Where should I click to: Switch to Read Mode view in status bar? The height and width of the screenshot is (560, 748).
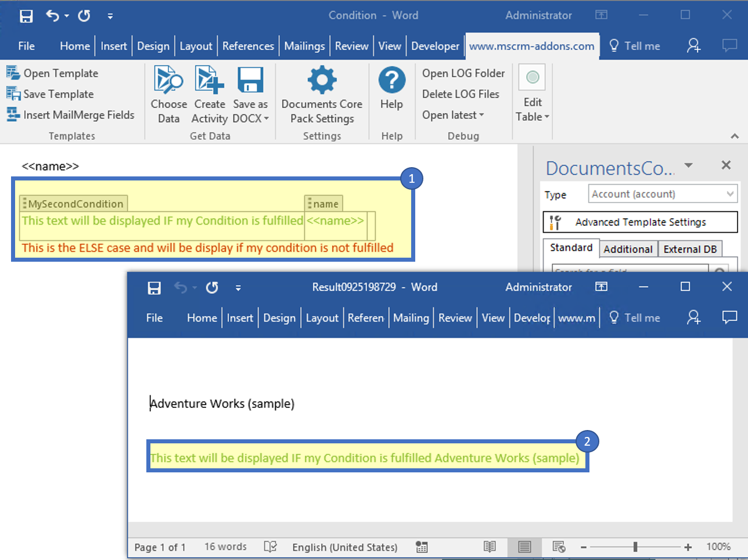point(490,547)
